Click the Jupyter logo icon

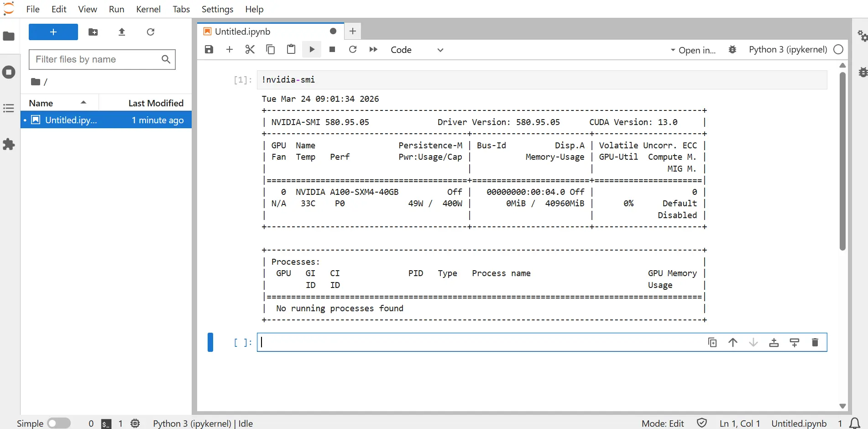[x=9, y=9]
